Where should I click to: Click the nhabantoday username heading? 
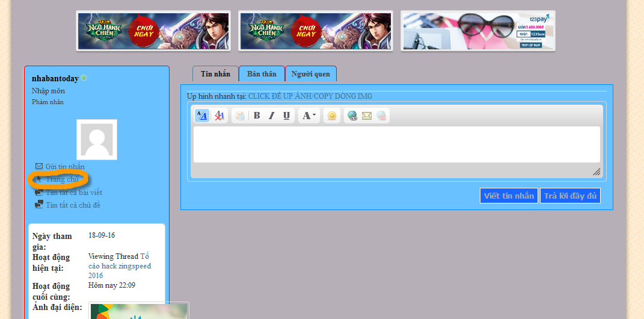pyautogui.click(x=55, y=78)
